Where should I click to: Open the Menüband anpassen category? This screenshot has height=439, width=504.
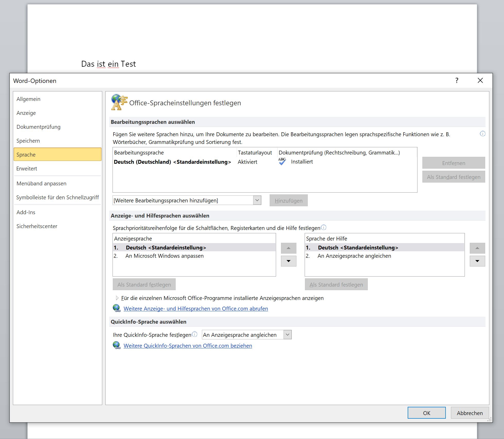click(41, 184)
